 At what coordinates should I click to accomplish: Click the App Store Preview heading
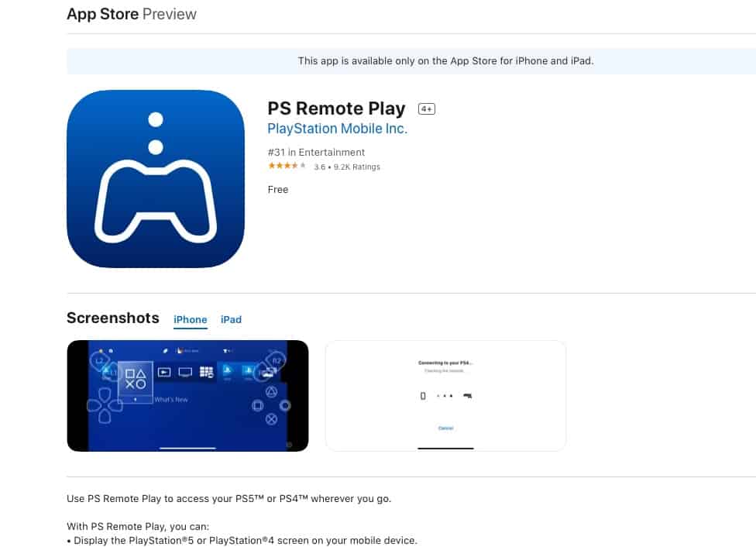tap(132, 14)
